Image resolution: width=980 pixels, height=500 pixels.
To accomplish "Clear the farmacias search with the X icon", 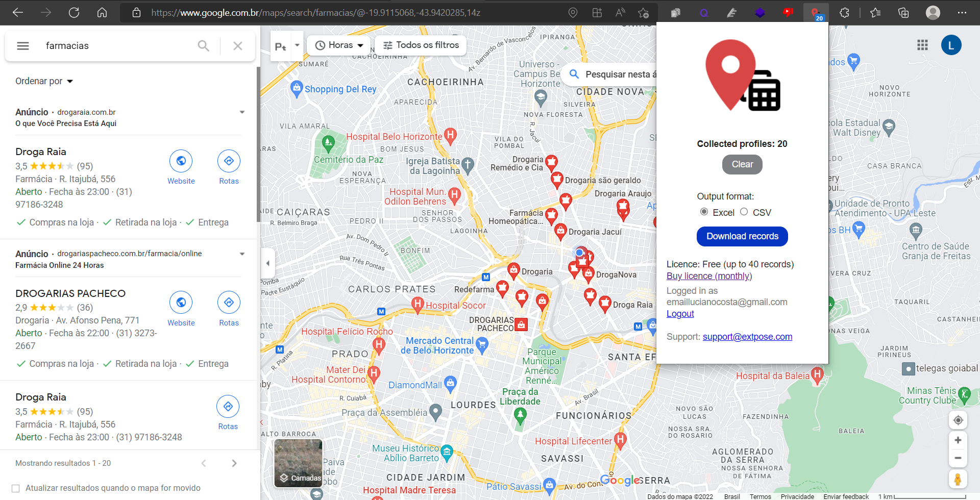I will (237, 46).
